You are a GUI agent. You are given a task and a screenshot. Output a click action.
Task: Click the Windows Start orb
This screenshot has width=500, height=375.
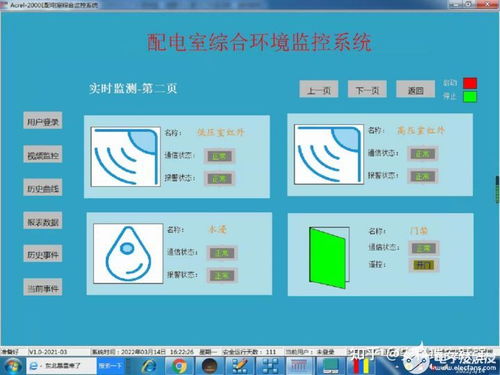(x=12, y=366)
